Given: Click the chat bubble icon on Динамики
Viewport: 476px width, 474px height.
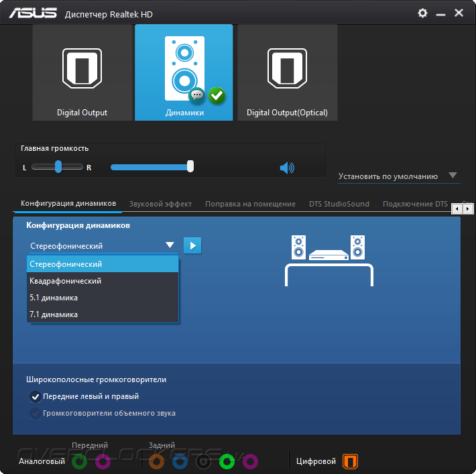Looking at the screenshot, I should pos(196,96).
